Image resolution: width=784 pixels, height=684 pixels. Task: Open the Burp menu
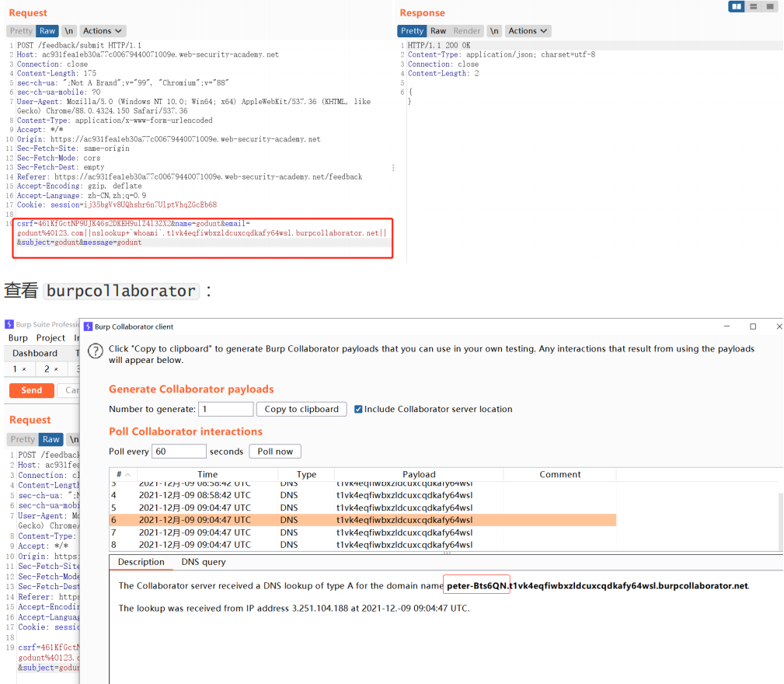[x=18, y=338]
